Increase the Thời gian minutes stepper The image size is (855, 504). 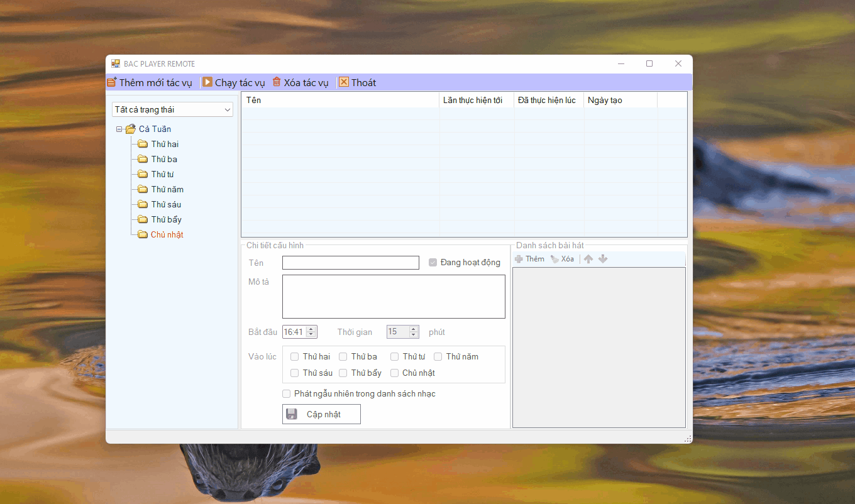point(414,329)
